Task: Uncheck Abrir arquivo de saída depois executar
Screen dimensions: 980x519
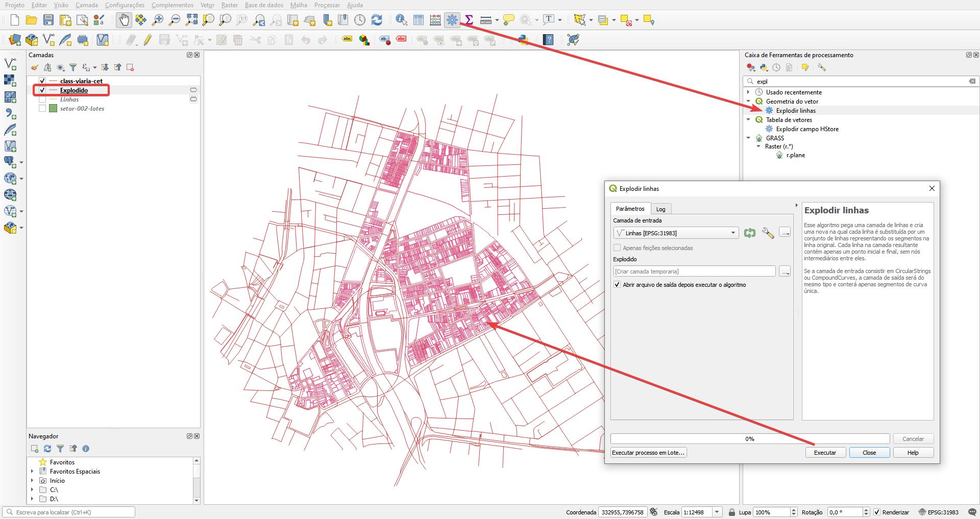Action: point(617,285)
